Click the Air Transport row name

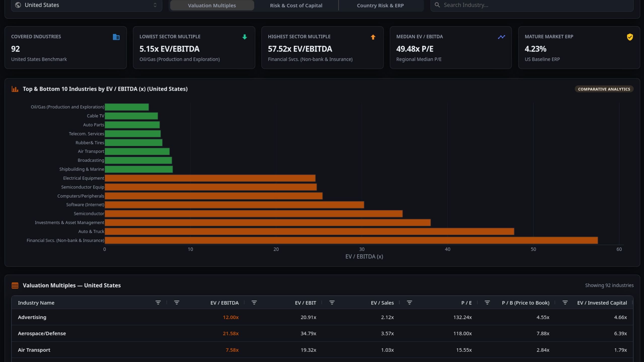point(34,350)
